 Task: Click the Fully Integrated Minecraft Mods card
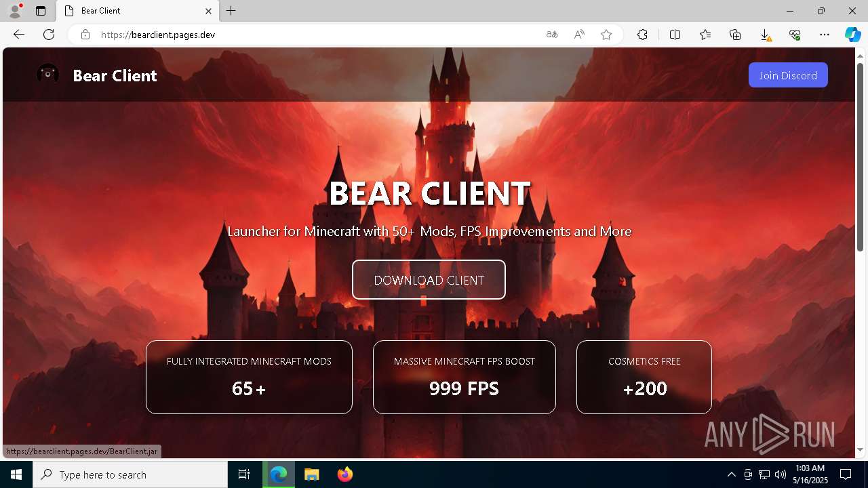249,377
